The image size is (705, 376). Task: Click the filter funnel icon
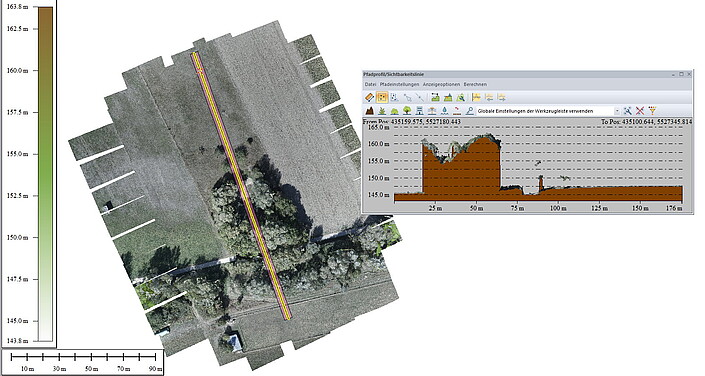tap(652, 111)
